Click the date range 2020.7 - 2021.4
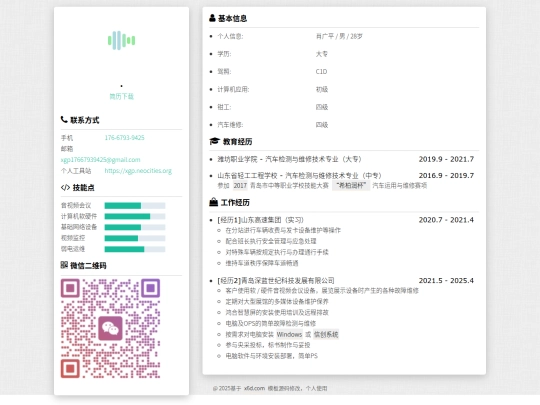This screenshot has width=540, height=405. coord(446,220)
